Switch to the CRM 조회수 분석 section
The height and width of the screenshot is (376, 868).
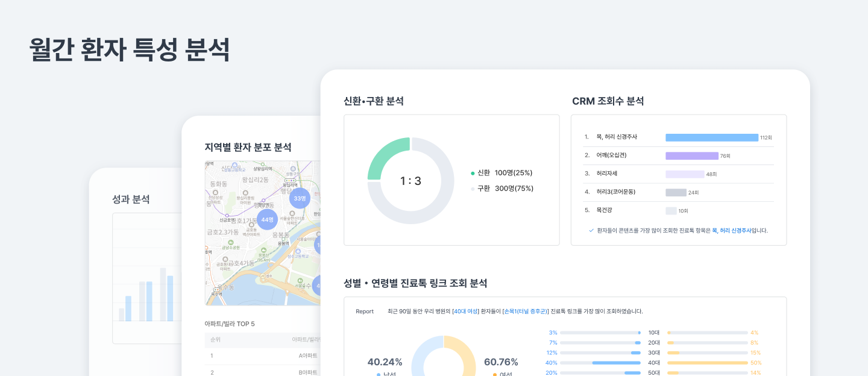pos(608,101)
